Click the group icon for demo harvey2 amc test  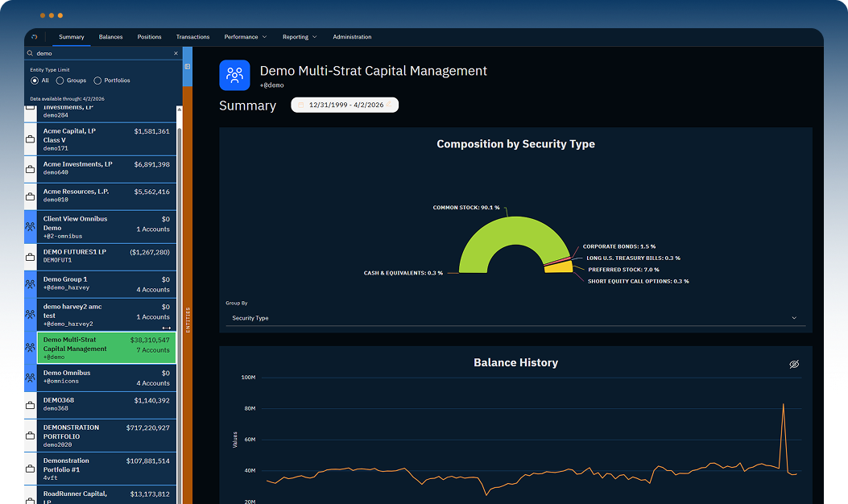point(31,315)
